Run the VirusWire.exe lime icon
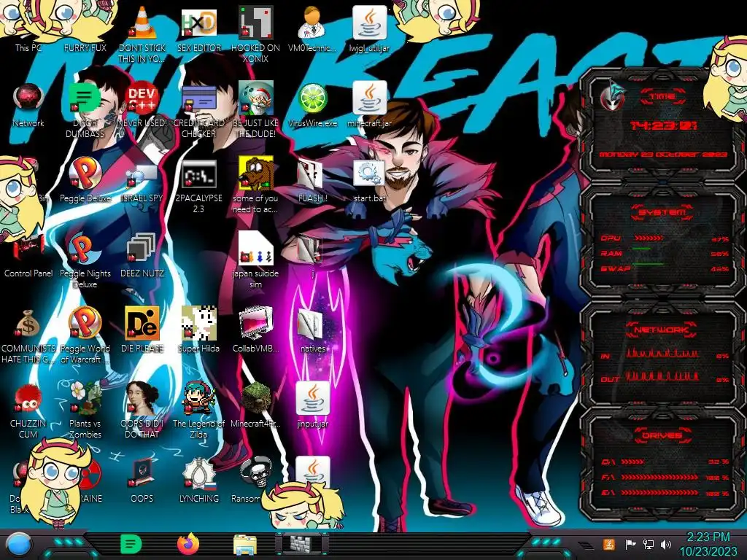This screenshot has height=560, width=747. coord(312,105)
